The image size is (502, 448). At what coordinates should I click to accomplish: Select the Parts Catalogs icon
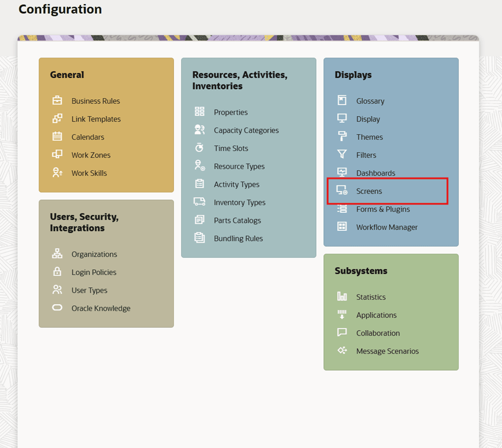point(199,220)
